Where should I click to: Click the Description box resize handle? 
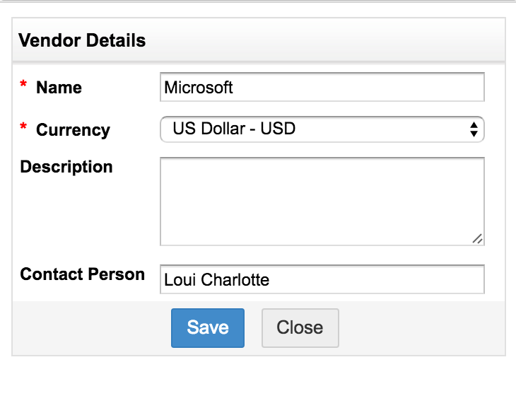(478, 239)
